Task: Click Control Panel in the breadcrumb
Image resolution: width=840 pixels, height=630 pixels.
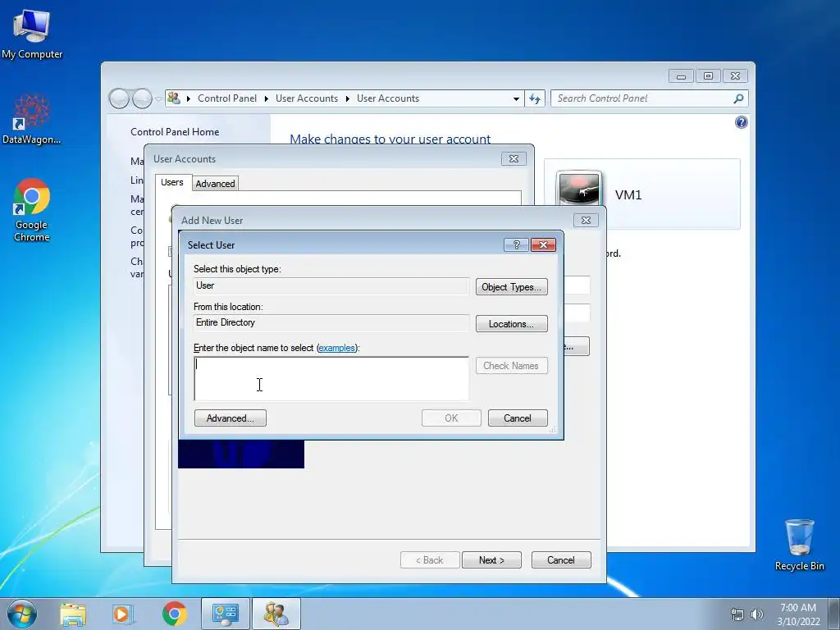Action: [227, 98]
